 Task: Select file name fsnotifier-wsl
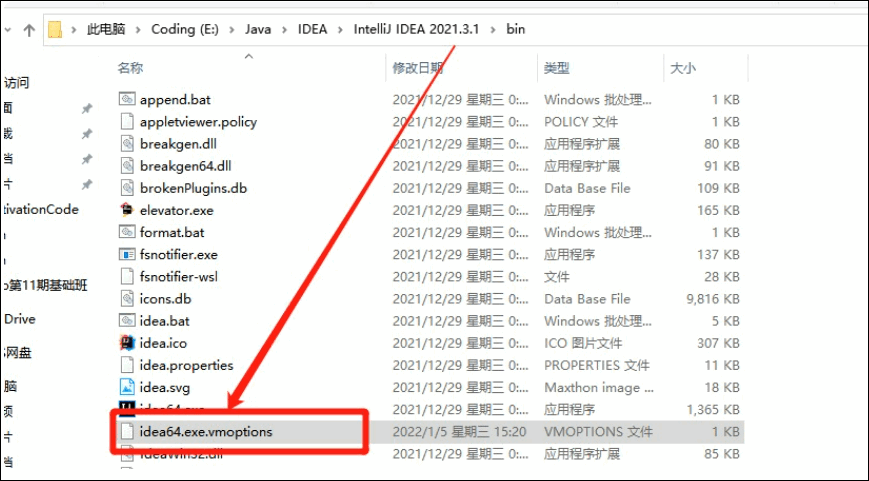[x=179, y=277]
